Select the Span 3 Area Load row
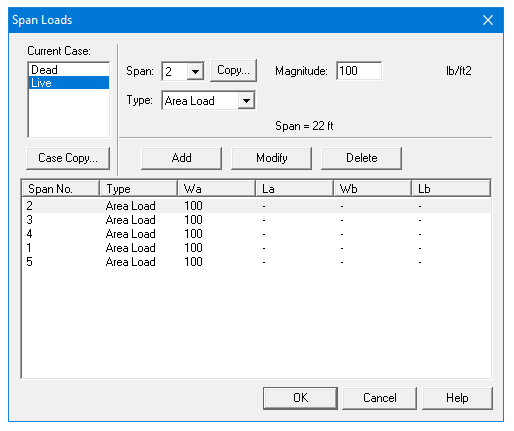514x431 pixels. 257,220
